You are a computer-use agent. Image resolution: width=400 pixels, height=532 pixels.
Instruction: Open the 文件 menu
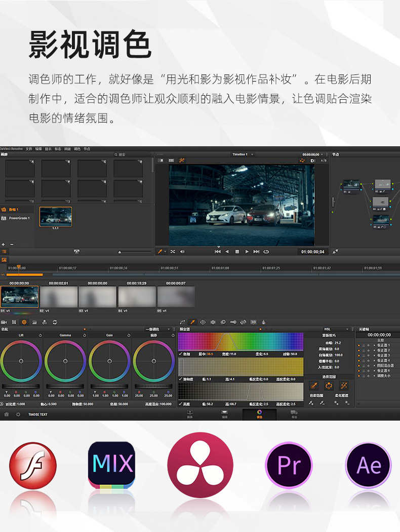click(29, 149)
